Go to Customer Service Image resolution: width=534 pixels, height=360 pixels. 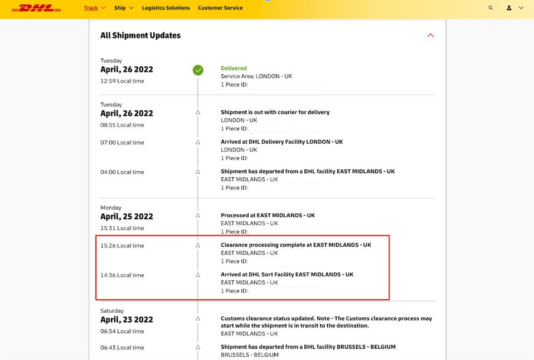220,8
